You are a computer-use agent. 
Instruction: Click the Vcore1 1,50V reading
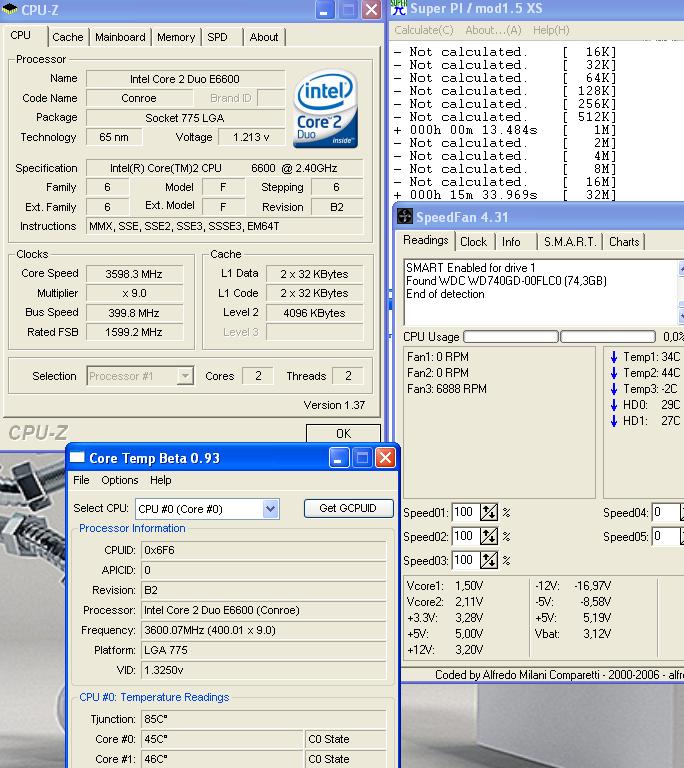click(x=445, y=586)
